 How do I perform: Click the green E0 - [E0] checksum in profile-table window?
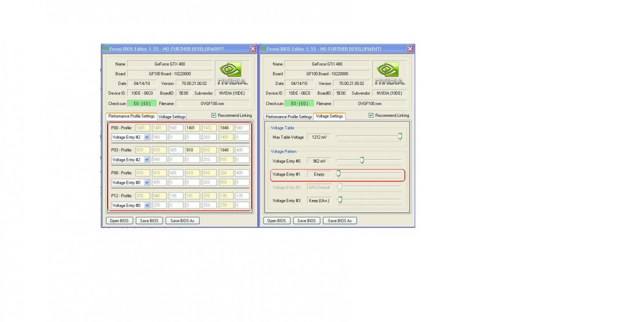pyautogui.click(x=142, y=103)
